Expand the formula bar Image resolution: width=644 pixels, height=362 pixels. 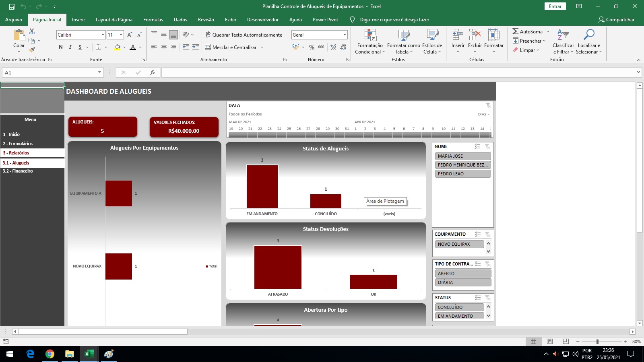638,72
